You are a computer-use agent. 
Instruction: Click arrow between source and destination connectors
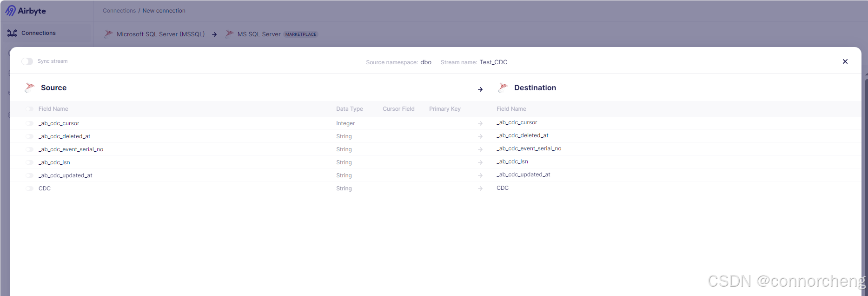tap(214, 34)
